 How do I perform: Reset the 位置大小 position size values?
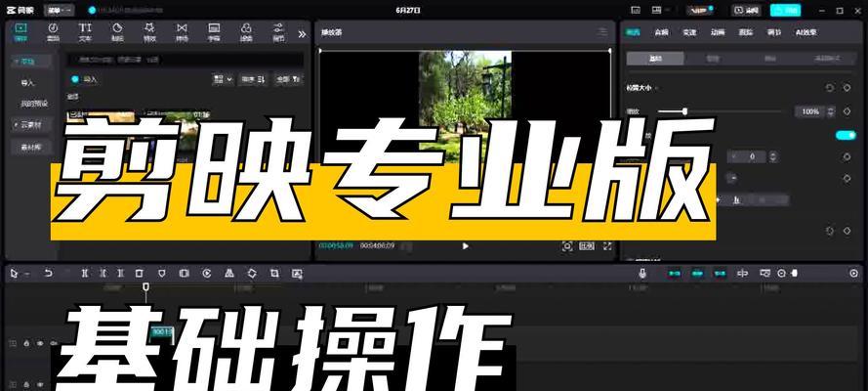tap(830, 88)
